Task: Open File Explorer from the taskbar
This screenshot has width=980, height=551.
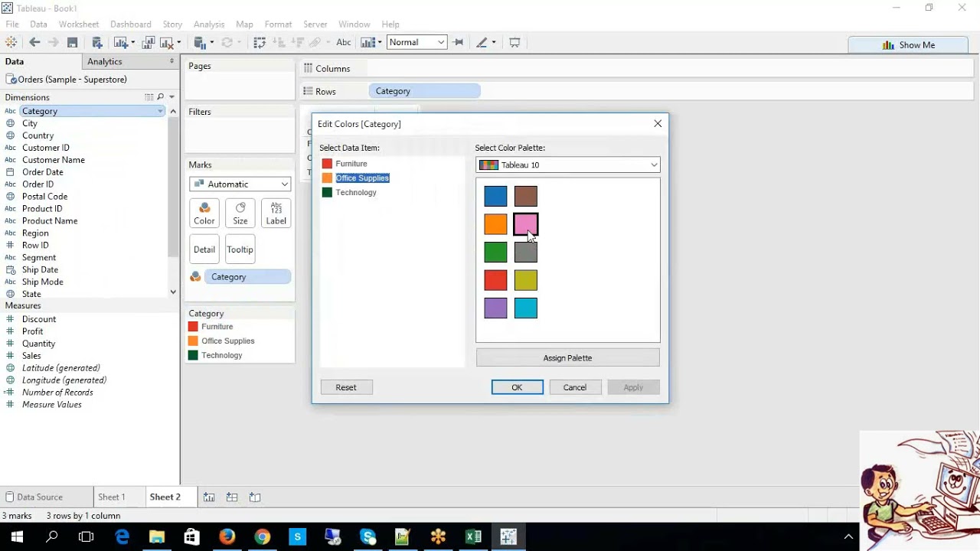Action: pyautogui.click(x=156, y=537)
